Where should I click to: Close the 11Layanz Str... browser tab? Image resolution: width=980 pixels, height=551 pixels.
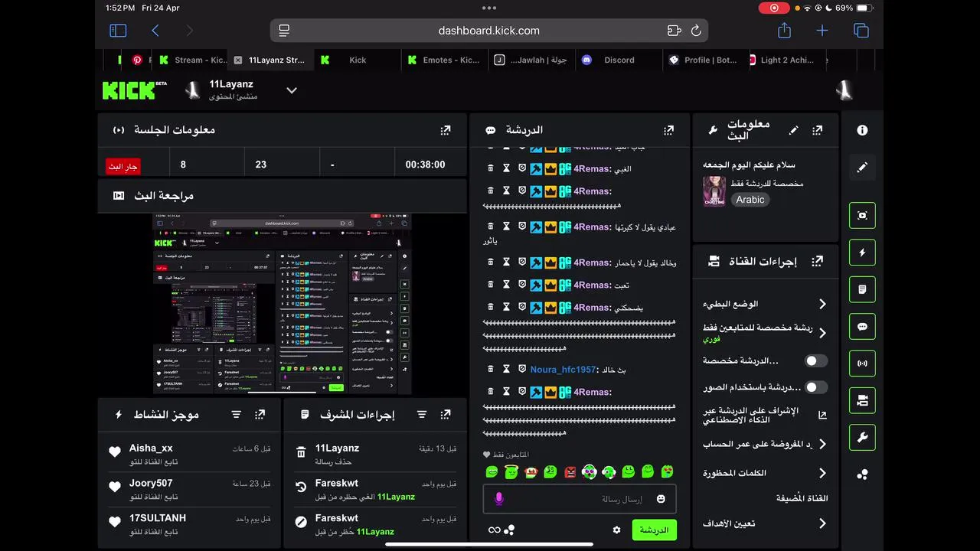238,60
